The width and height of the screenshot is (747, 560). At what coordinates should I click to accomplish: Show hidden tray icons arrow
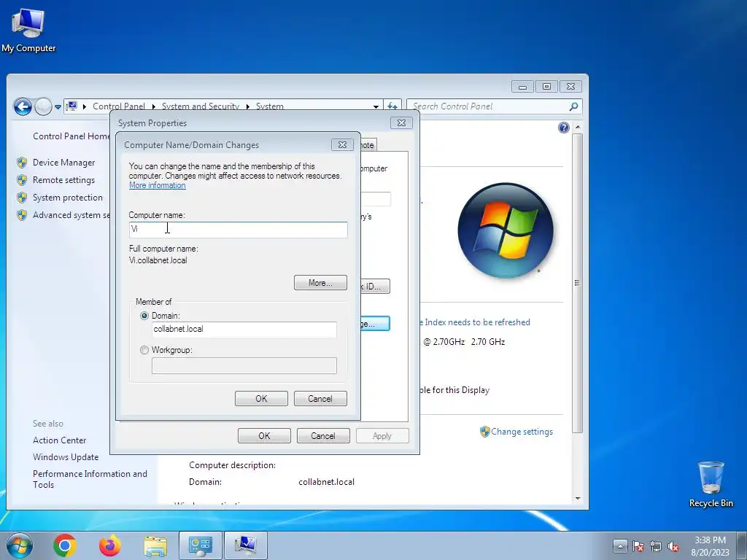[x=620, y=545]
